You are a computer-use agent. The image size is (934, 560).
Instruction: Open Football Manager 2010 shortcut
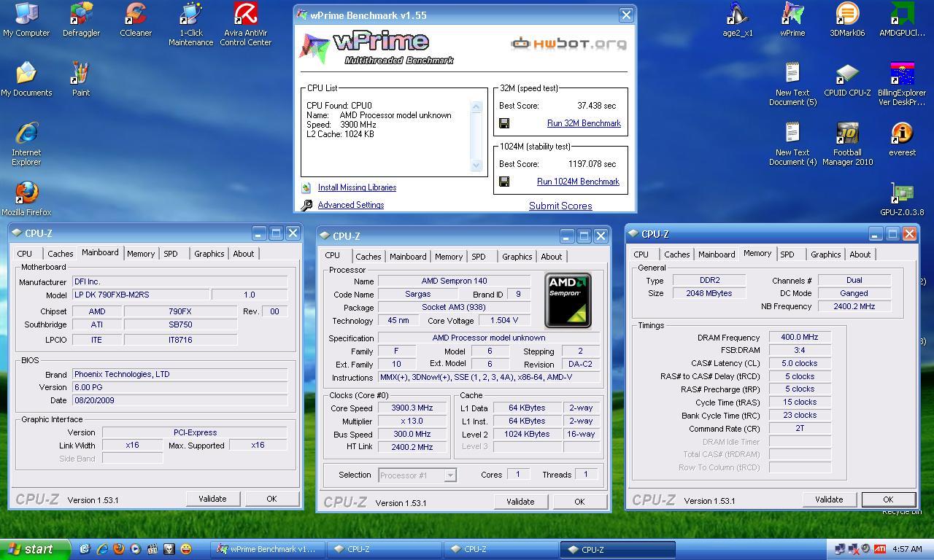[x=847, y=144]
